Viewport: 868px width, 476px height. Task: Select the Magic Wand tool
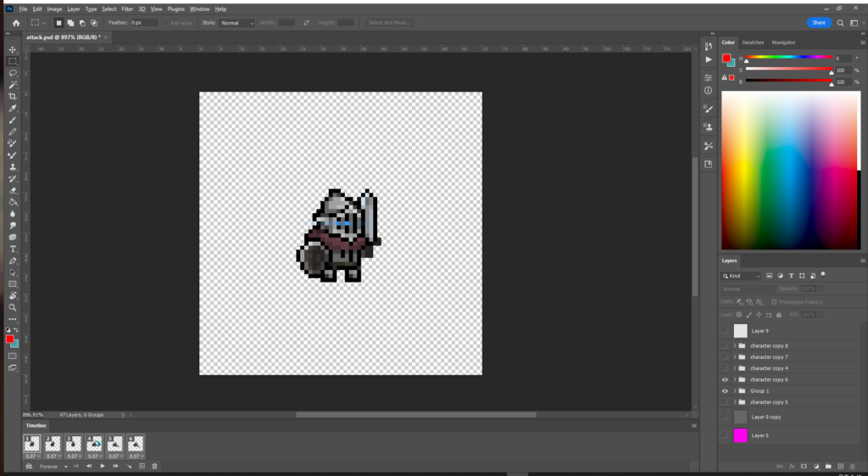(x=12, y=85)
